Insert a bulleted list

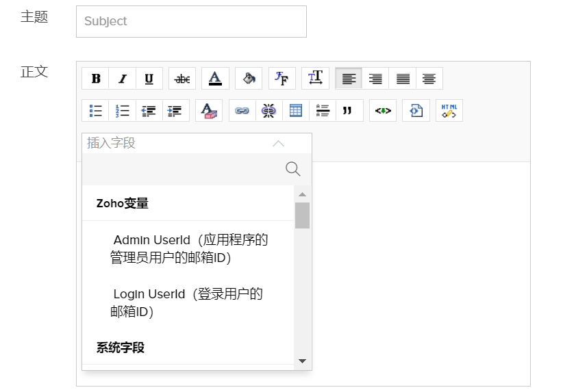tap(95, 110)
